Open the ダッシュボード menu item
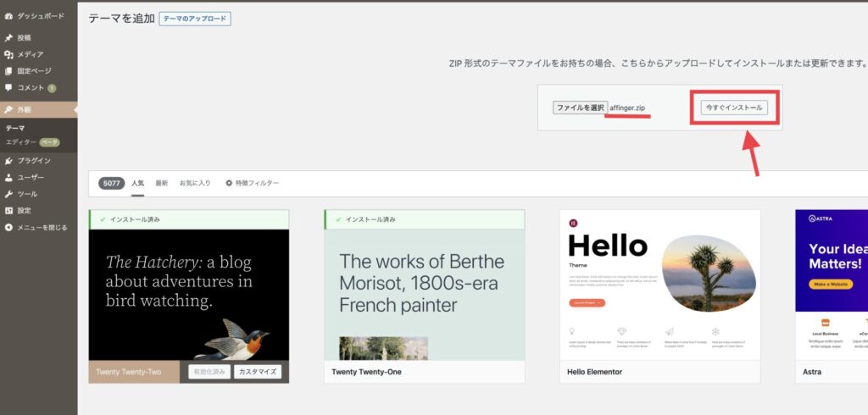This screenshot has height=415, width=868. coord(39,17)
